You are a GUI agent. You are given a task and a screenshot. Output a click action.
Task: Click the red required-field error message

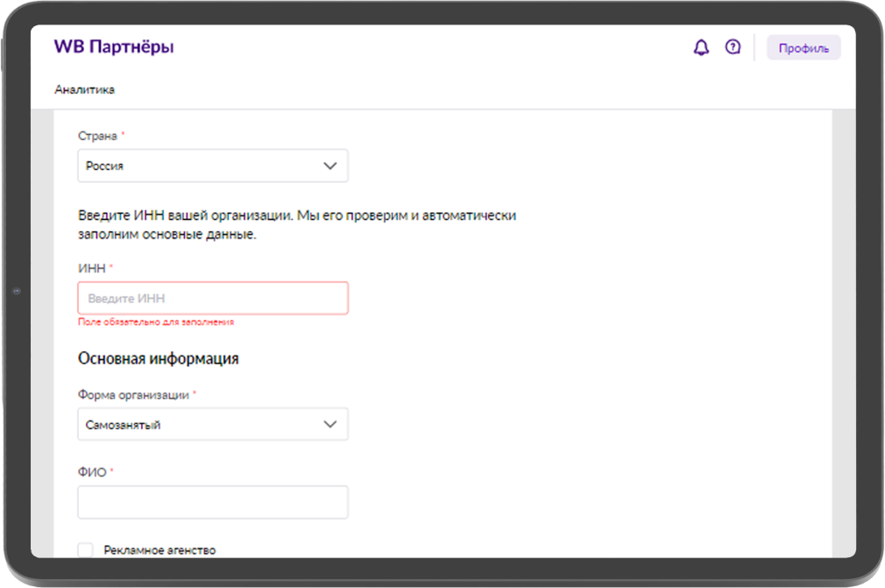(x=156, y=322)
